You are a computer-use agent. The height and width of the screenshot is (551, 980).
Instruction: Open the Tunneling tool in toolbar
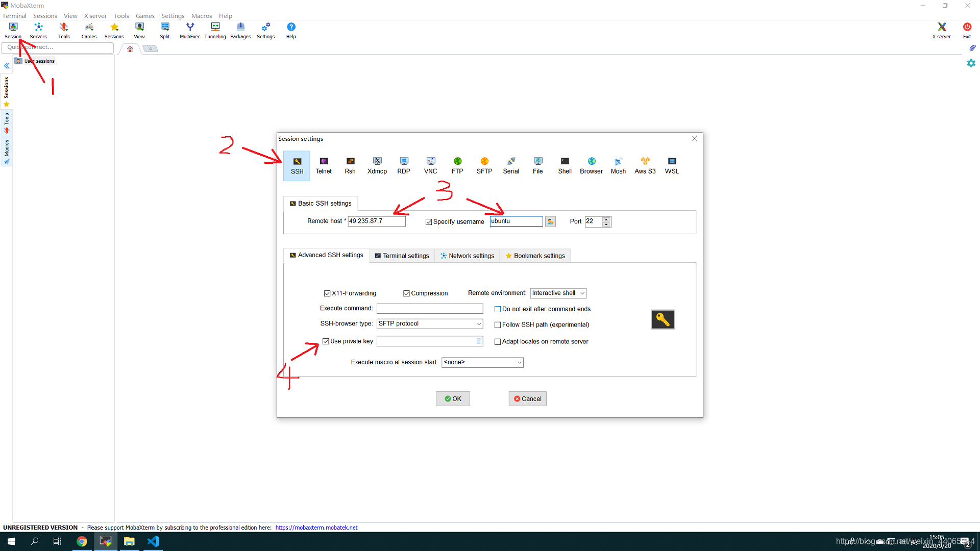tap(215, 30)
